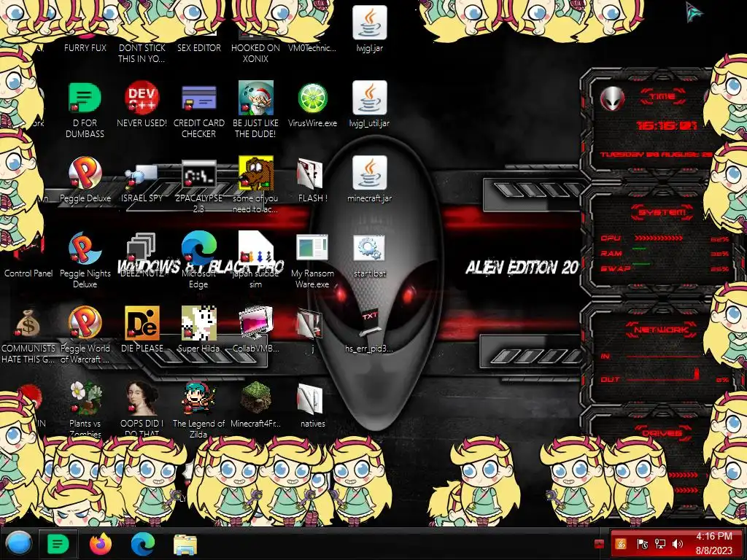Click the CPU usage bar in SYSTEM widget
Image resolution: width=747 pixels, height=560 pixels.
(x=659, y=238)
